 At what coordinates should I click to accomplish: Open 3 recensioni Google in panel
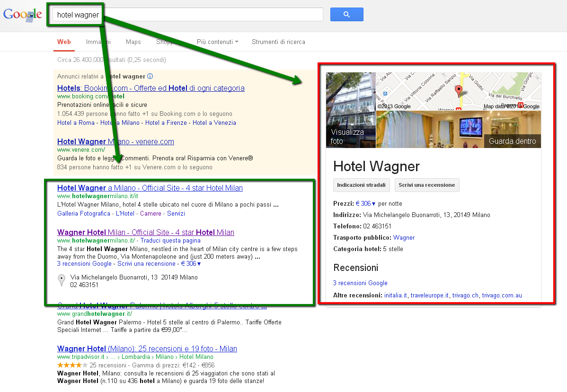click(360, 283)
